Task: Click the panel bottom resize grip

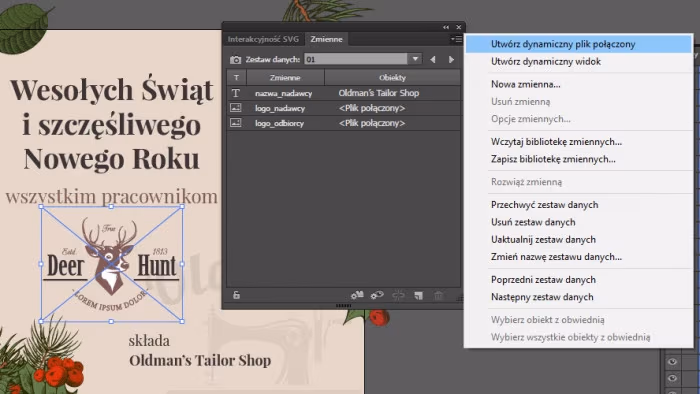Action: [x=343, y=306]
